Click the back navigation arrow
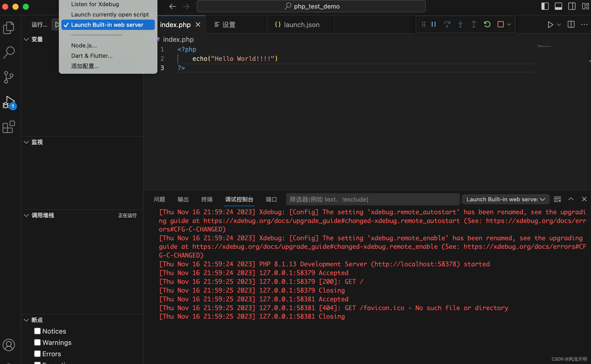This screenshot has width=591, height=364. [172, 6]
